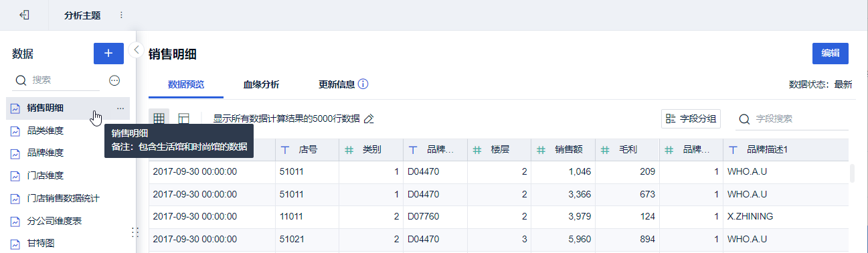Select 销售明细 in the data list
868x253 pixels.
click(68, 108)
